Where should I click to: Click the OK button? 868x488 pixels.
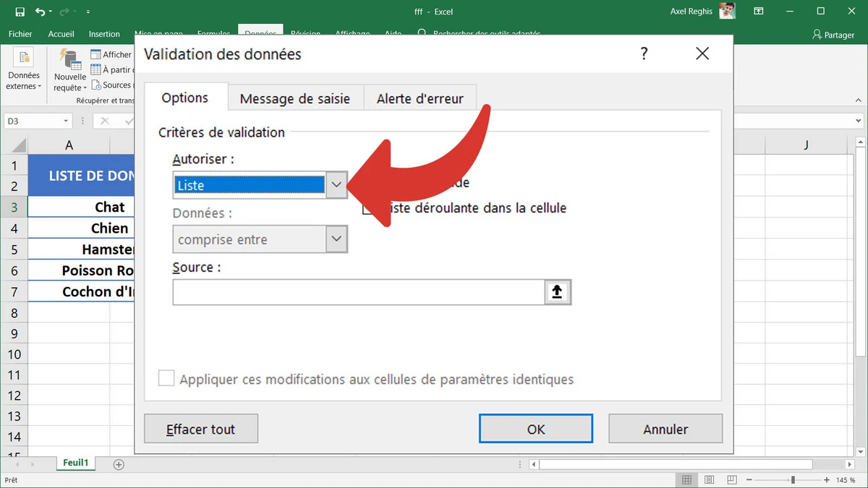tap(535, 429)
